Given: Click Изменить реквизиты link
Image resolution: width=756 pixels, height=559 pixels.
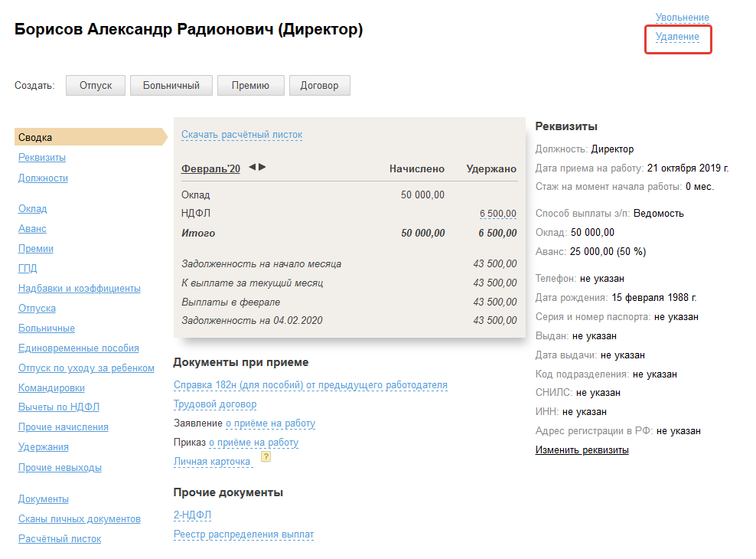Looking at the screenshot, I should pos(582,450).
